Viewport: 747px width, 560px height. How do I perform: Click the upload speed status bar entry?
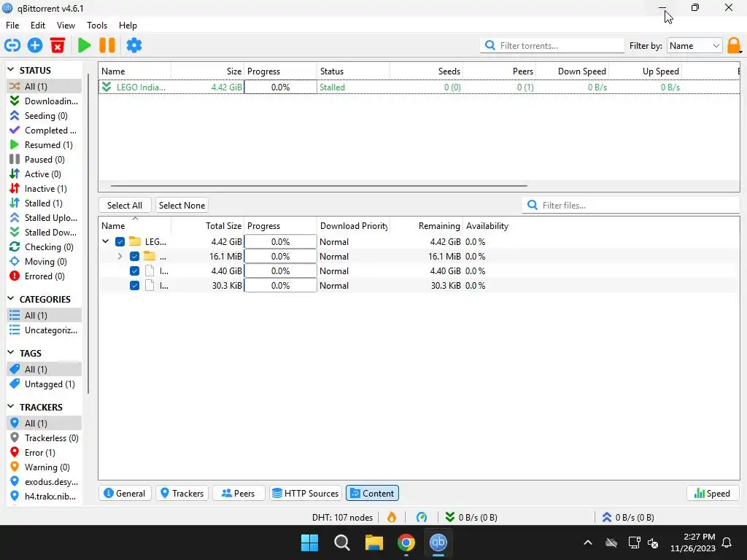click(x=628, y=518)
